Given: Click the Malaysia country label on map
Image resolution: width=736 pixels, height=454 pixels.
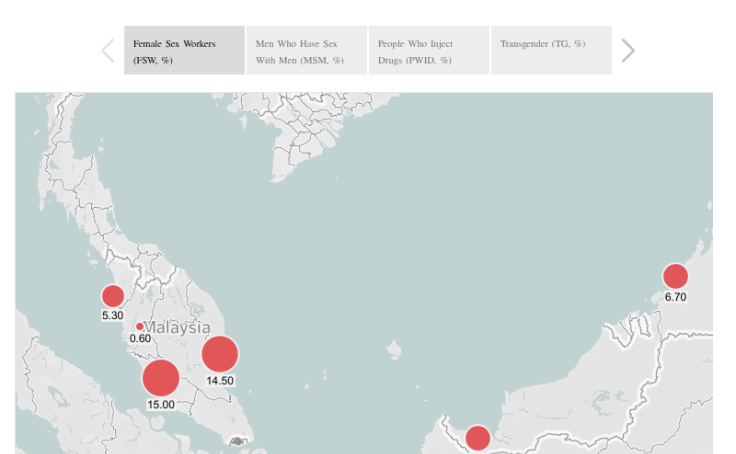Looking at the screenshot, I should [178, 327].
